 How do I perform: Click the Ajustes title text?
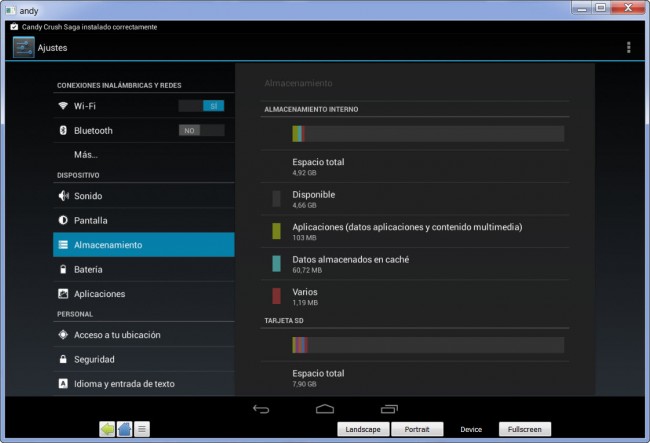52,48
